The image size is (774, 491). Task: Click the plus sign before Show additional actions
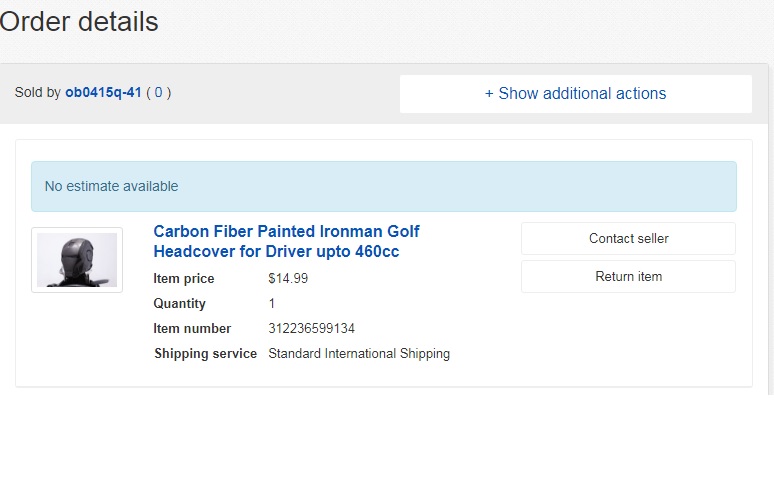coord(489,94)
